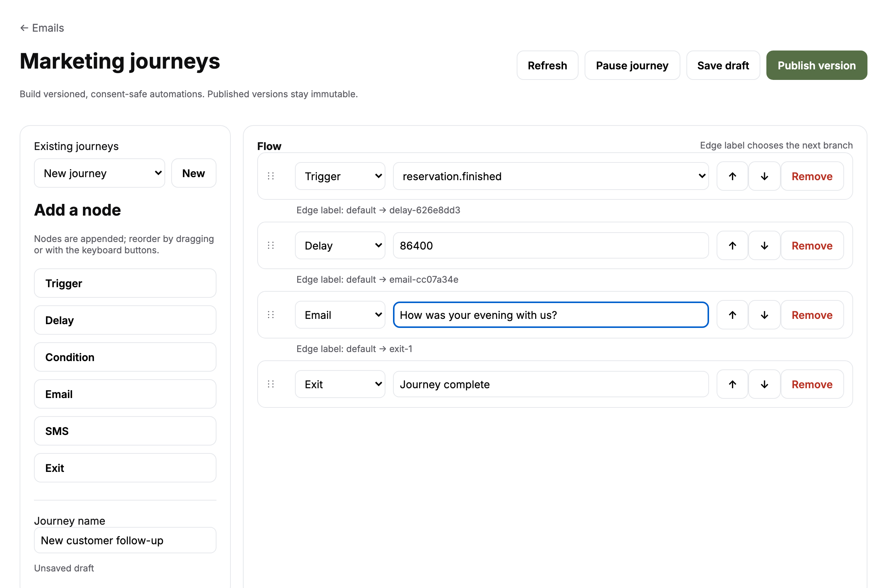Publish the journey version
Image resolution: width=875 pixels, height=588 pixels.
tap(817, 65)
